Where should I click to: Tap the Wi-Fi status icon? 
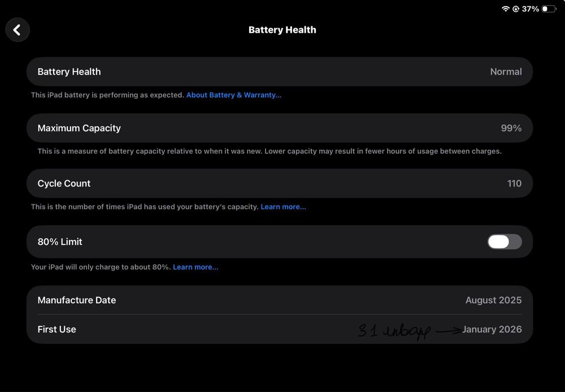[x=506, y=8]
